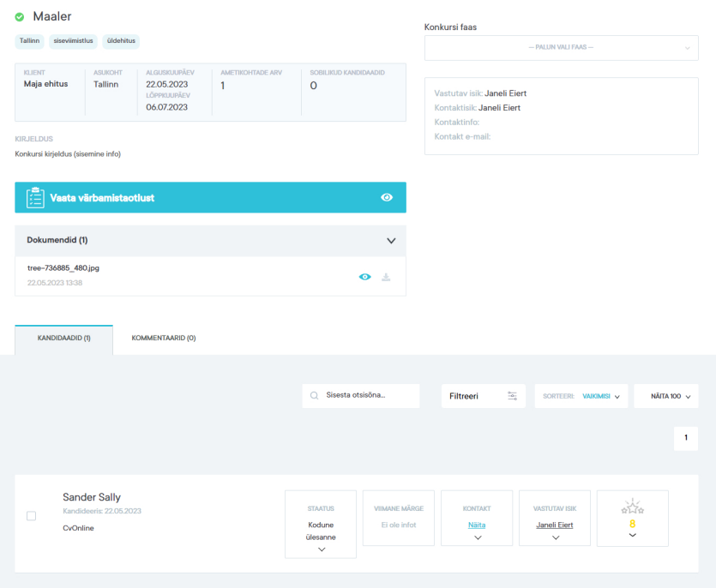
Task: Expand the Staatus dropdown showing Kodune ülesanne
Action: tap(321, 549)
